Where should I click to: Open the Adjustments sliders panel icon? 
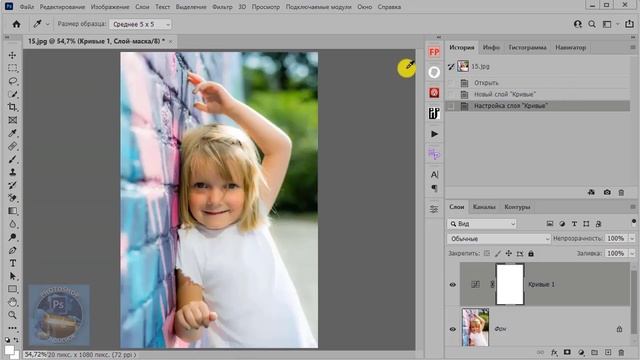coord(434,209)
